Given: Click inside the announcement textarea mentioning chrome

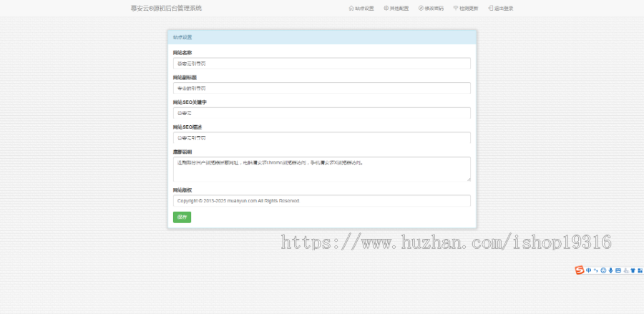Looking at the screenshot, I should tap(321, 169).
